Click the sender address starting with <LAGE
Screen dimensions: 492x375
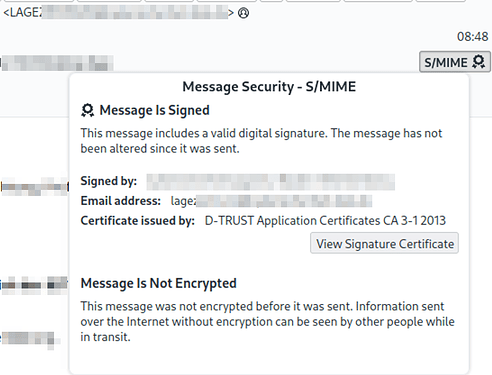pyautogui.click(x=118, y=13)
